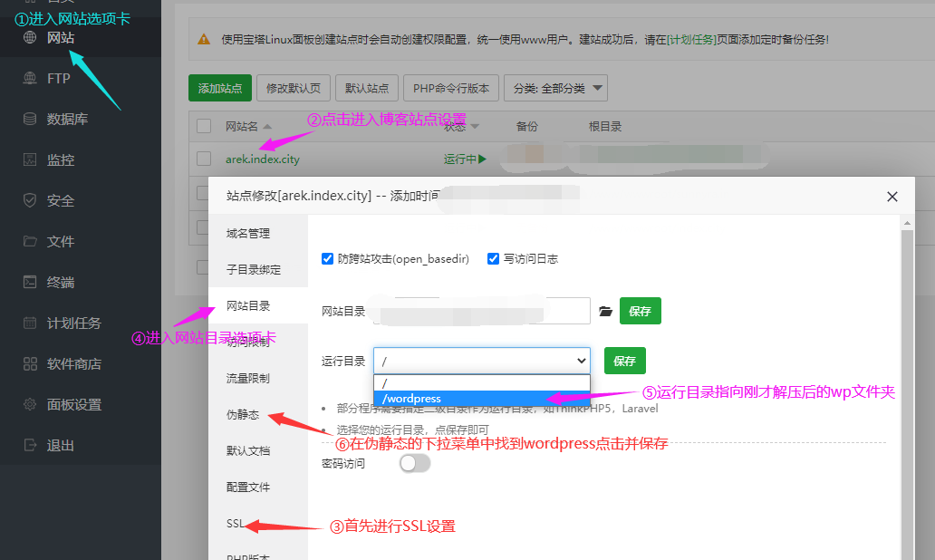Click the 安全 shield icon
The height and width of the screenshot is (560, 935).
(x=30, y=200)
